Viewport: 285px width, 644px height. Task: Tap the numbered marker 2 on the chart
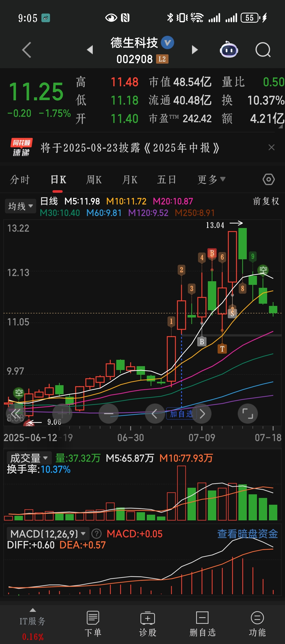[x=182, y=270]
